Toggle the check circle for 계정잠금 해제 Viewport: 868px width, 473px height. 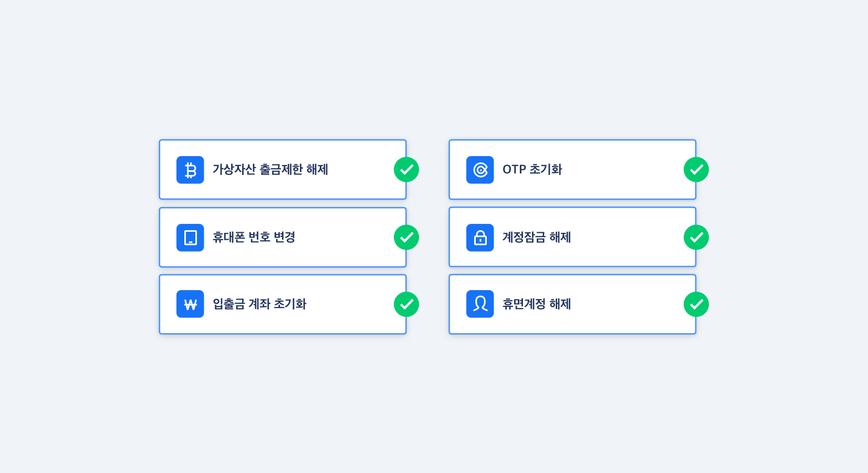coord(696,237)
